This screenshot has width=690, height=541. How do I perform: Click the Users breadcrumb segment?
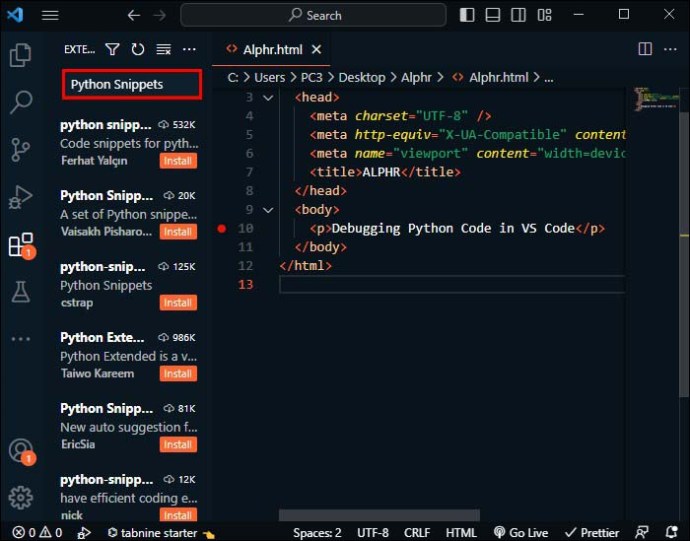269,77
